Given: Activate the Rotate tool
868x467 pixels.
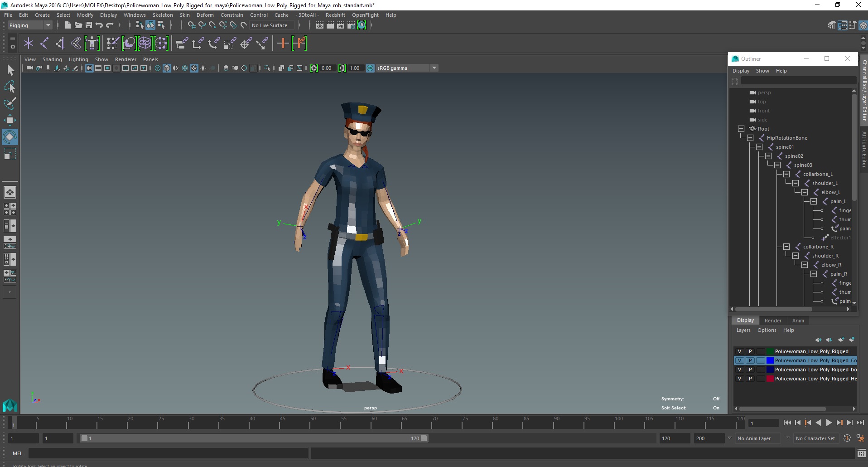Looking at the screenshot, I should pos(10,137).
